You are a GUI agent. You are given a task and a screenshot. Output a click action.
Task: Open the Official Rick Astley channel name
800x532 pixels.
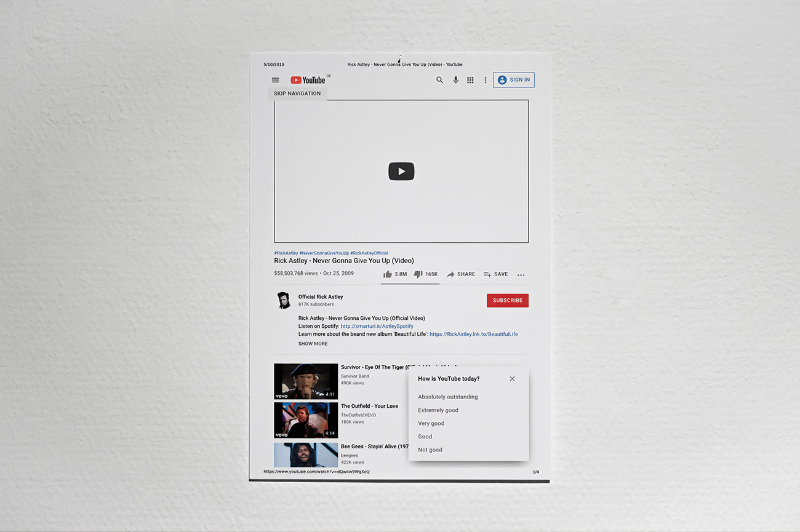click(321, 297)
